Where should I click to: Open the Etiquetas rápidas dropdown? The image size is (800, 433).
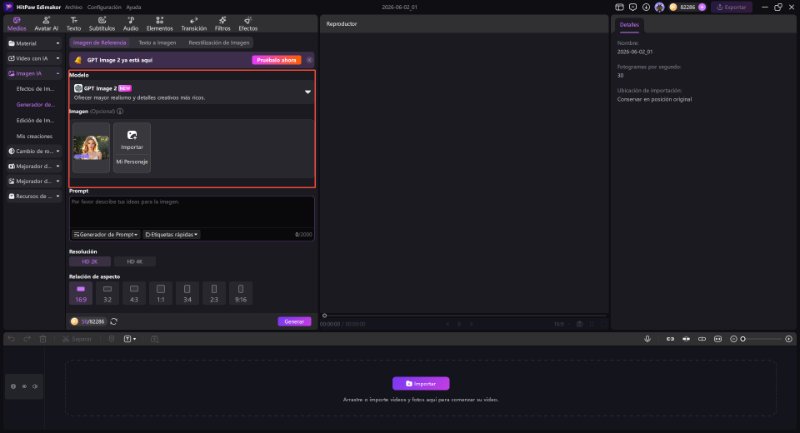coord(171,235)
